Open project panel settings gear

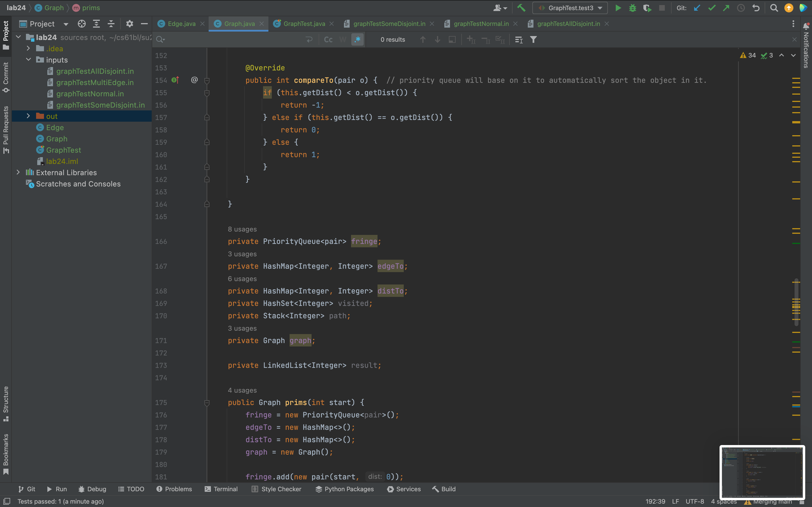coord(129,24)
